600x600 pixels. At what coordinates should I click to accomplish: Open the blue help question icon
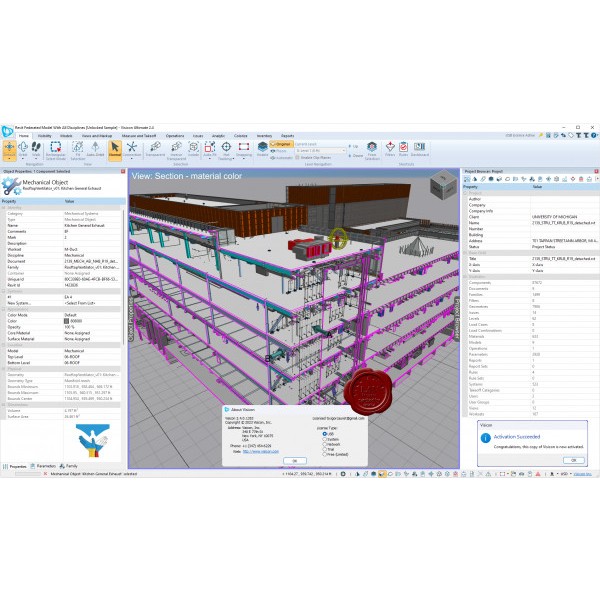(x=593, y=135)
